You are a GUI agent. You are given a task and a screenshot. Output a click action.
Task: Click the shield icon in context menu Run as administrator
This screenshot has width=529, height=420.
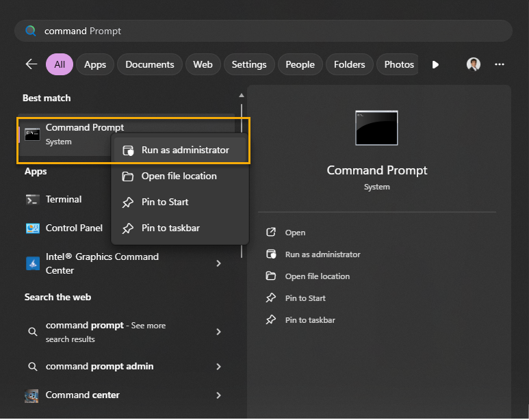(128, 150)
